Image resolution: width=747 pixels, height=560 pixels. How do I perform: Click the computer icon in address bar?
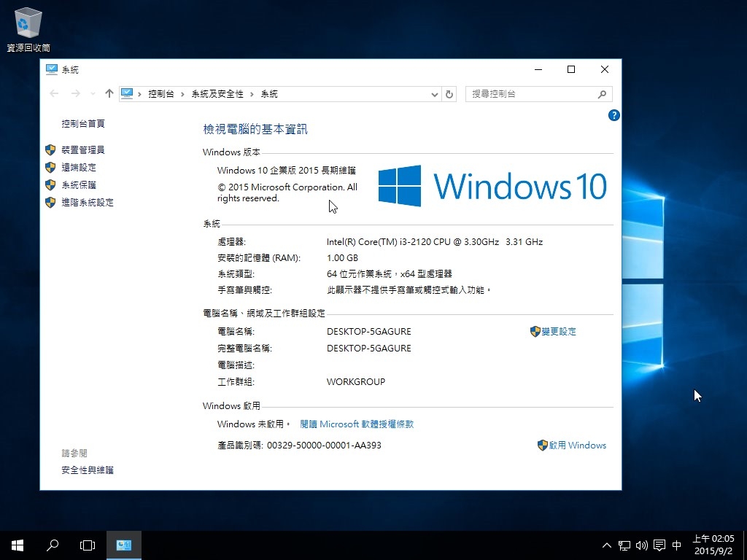pyautogui.click(x=127, y=94)
